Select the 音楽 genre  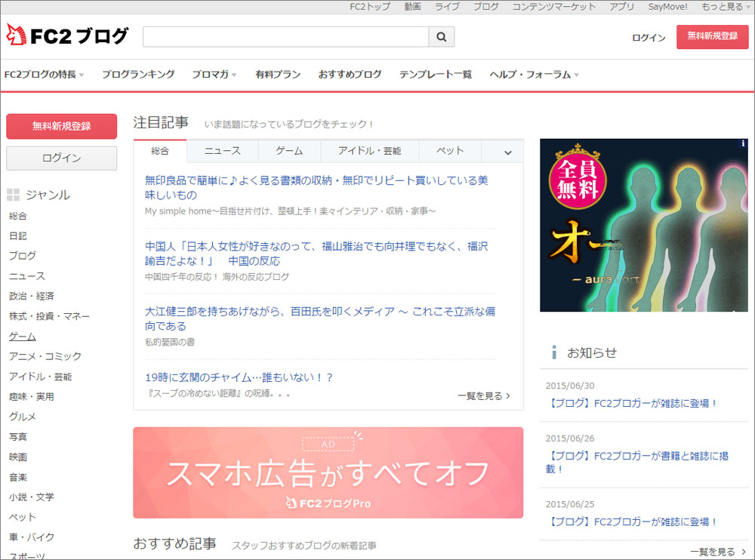[18, 477]
